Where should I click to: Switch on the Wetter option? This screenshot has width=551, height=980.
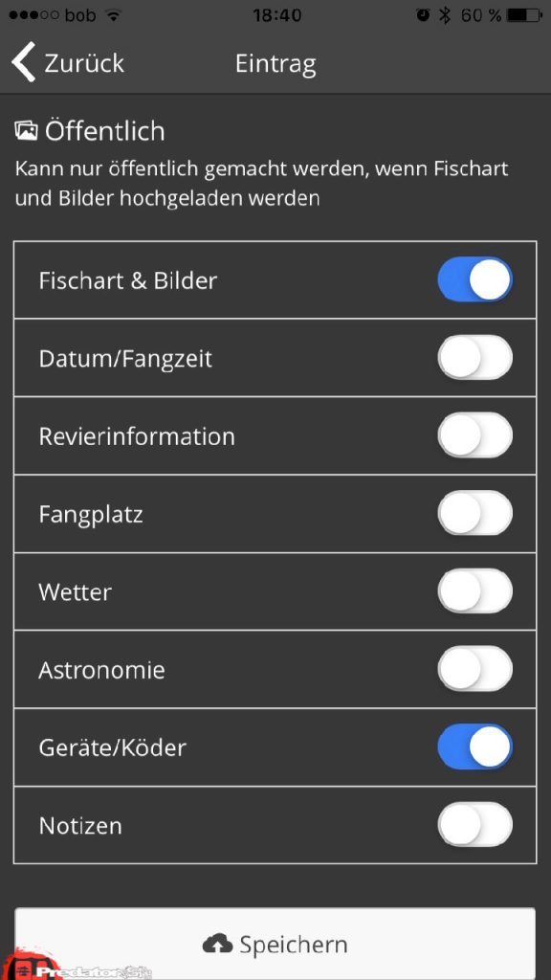(475, 591)
